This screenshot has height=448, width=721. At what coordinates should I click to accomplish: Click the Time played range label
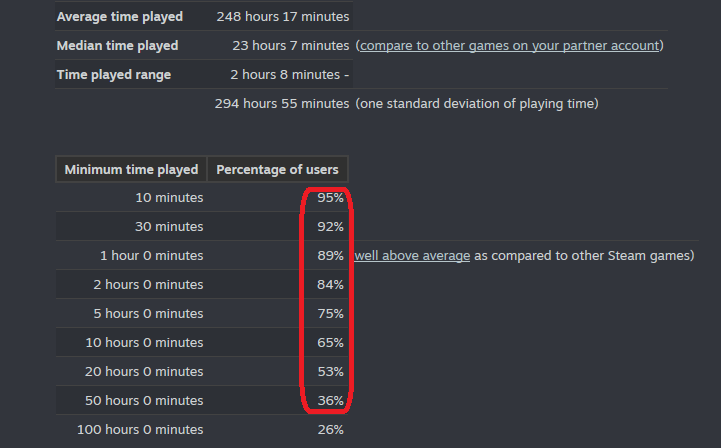point(114,75)
